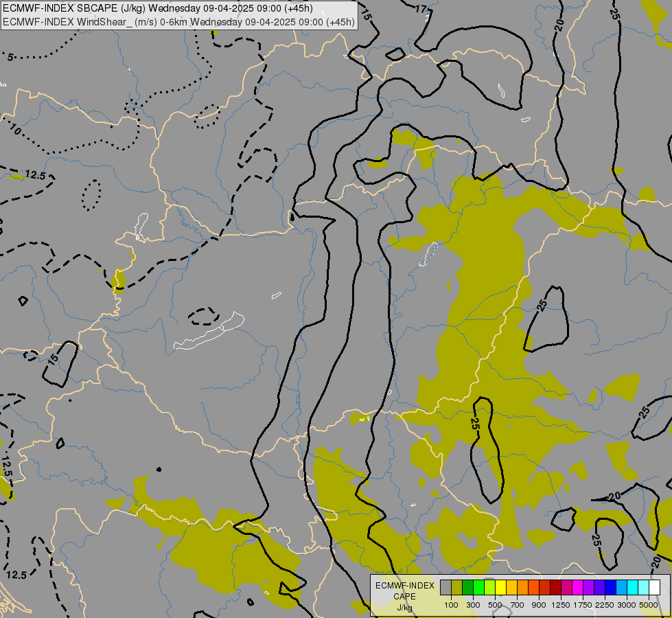Click the SBCAPE title line in header
Screen dimensions: 672x618
pos(158,8)
